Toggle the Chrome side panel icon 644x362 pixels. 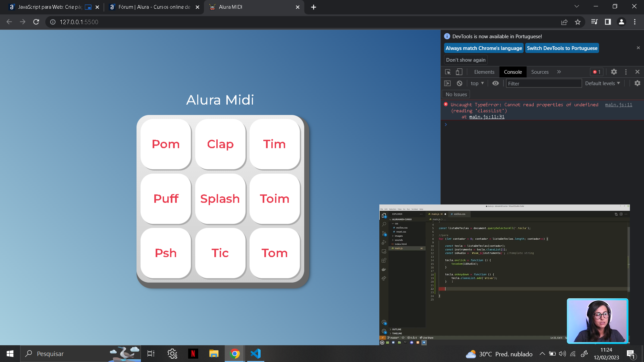608,22
